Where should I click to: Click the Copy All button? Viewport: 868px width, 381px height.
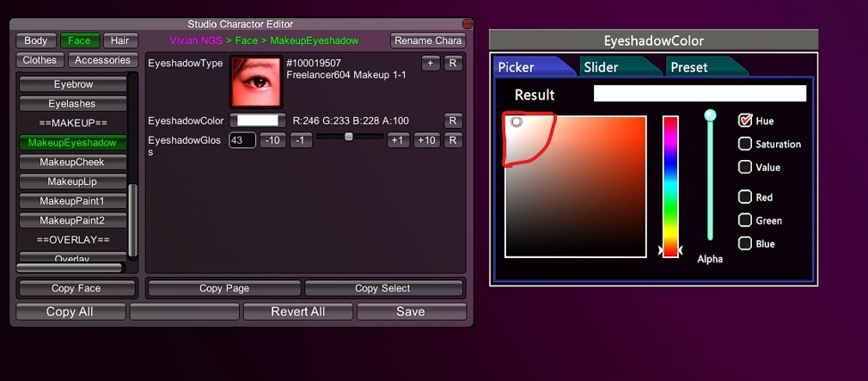click(x=70, y=311)
